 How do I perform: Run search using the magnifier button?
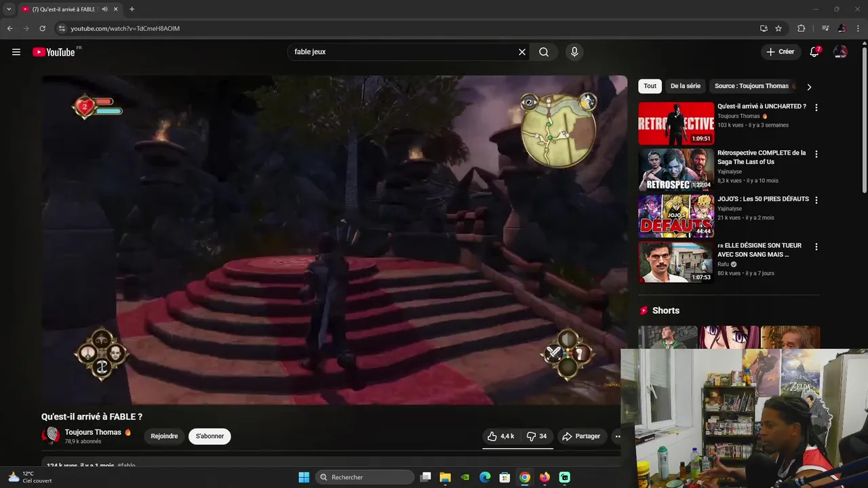coord(544,52)
